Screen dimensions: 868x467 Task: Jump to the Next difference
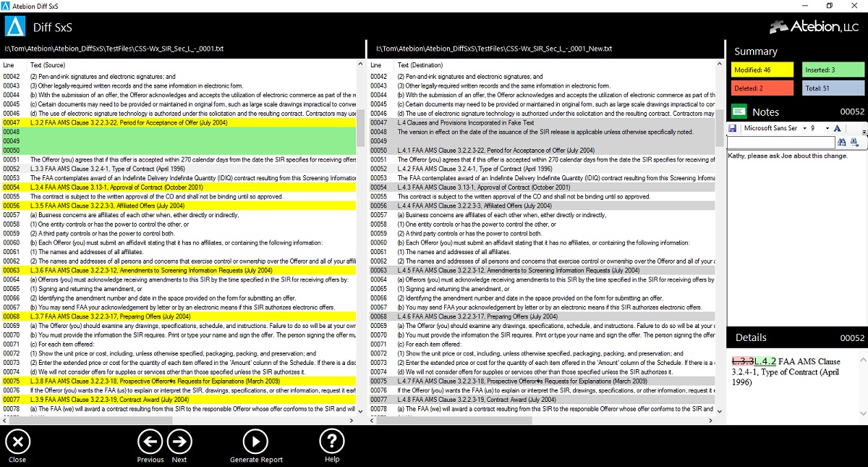(x=179, y=440)
